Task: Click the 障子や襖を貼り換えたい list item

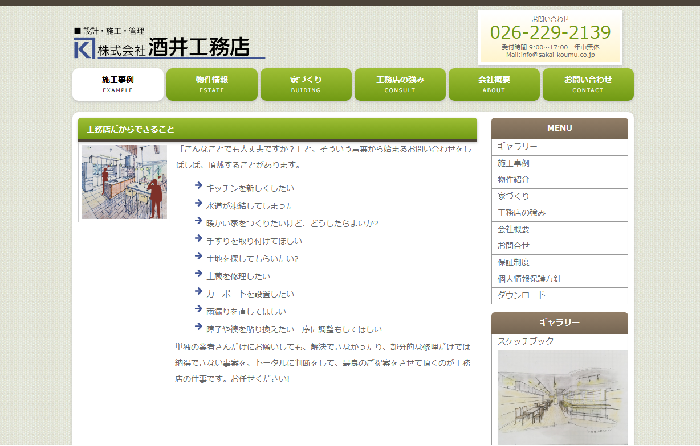Action: pos(294,329)
